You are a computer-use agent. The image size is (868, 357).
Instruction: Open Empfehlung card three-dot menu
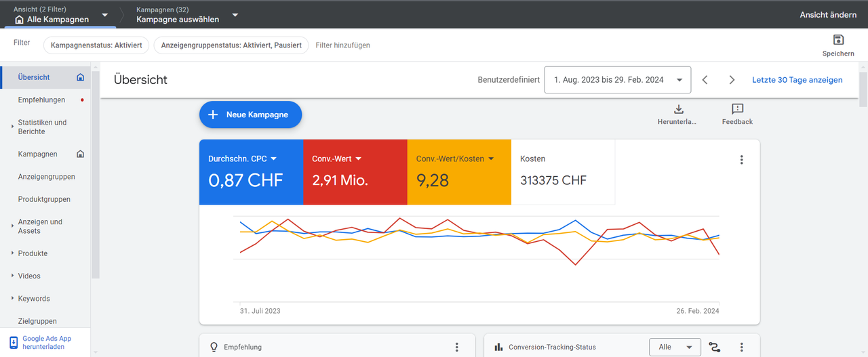tap(456, 347)
